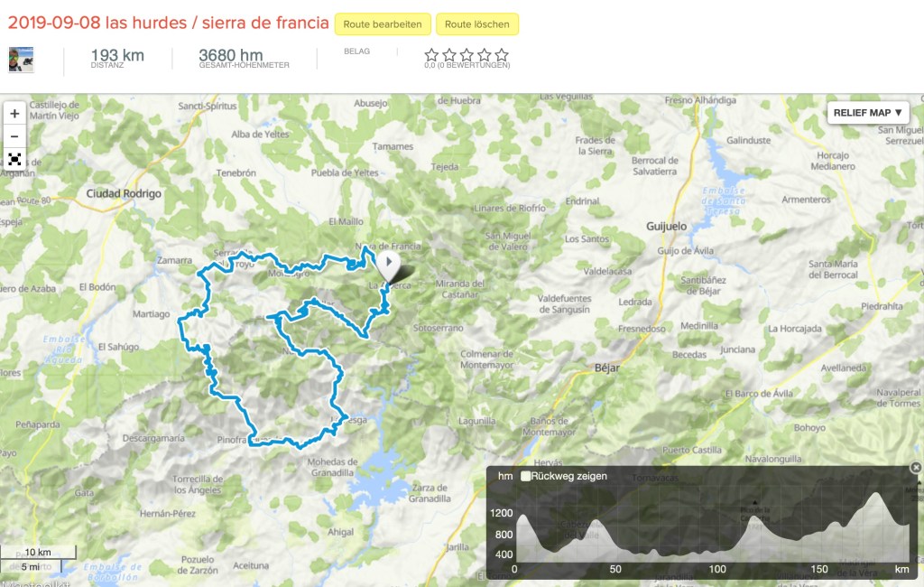924x587 pixels.
Task: Open the Relief Map layer dropdown
Action: pos(867,113)
